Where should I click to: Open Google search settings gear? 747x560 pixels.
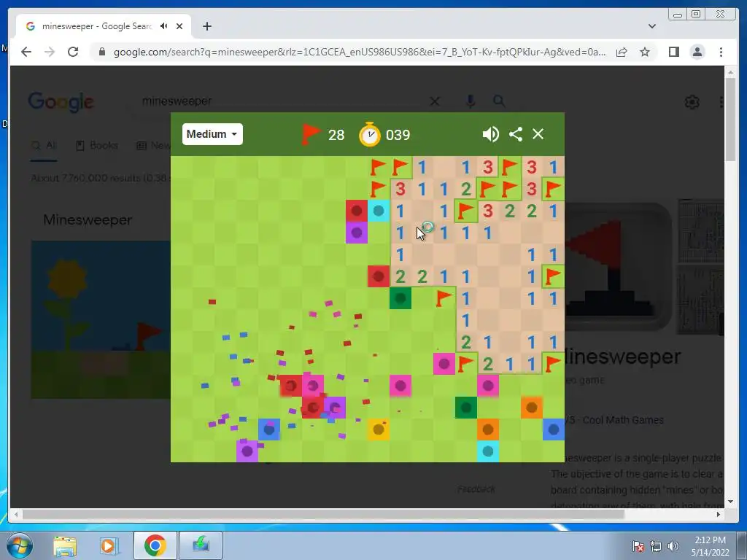(692, 102)
